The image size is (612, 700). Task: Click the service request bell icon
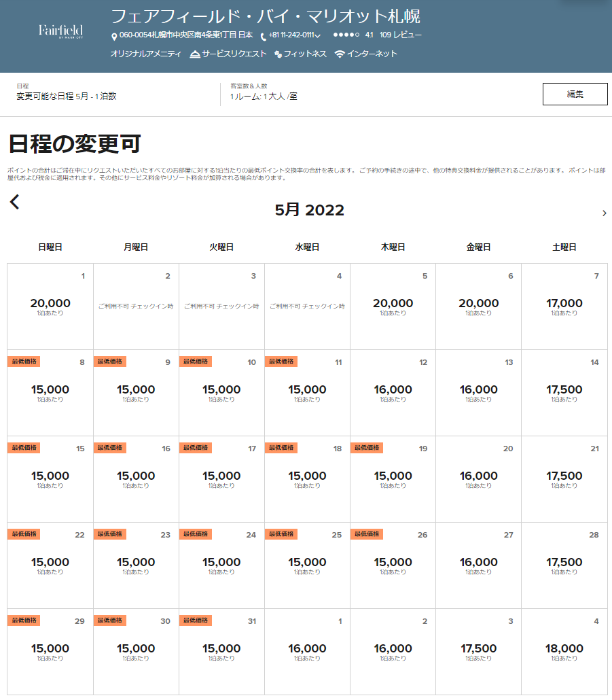pos(195,54)
